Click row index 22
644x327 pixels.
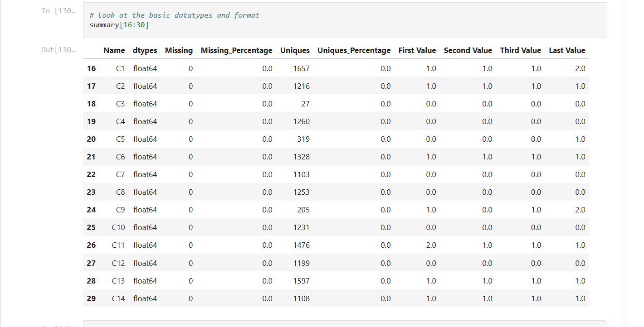click(91, 174)
